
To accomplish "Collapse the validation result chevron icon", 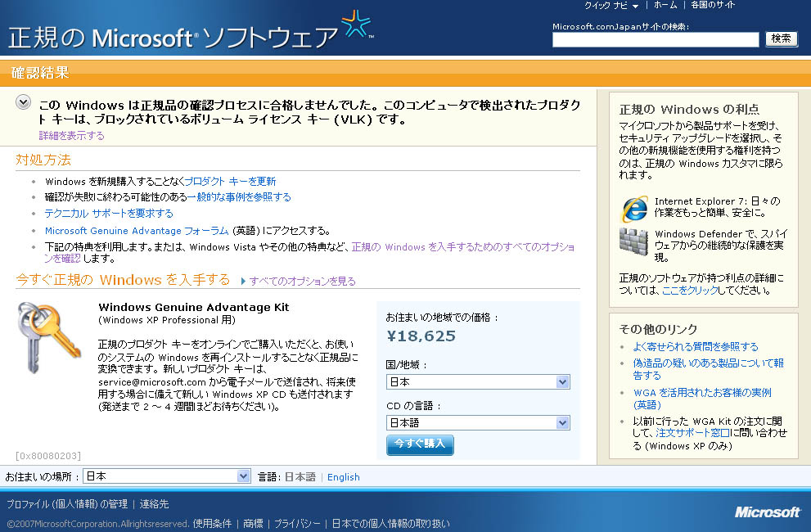I will [x=23, y=102].
